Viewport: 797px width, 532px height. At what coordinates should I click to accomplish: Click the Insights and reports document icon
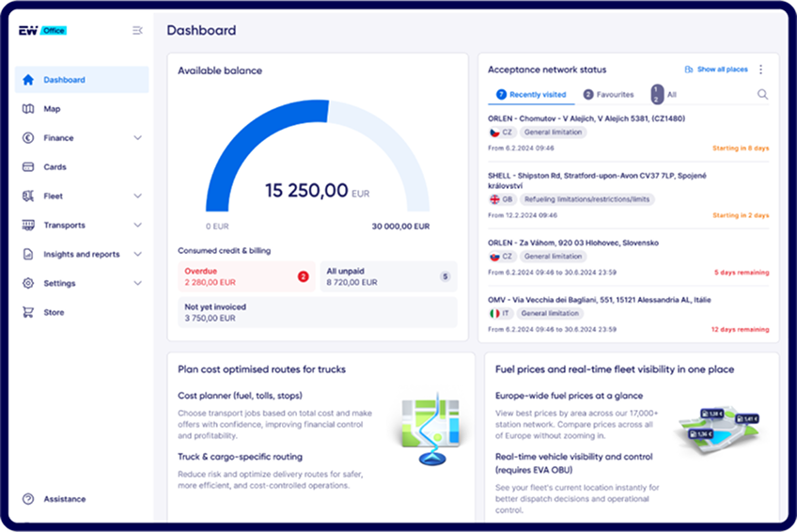pyautogui.click(x=28, y=254)
